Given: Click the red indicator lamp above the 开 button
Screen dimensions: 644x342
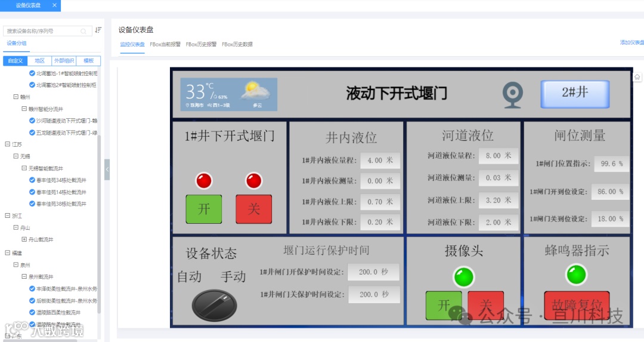Looking at the screenshot, I should [204, 180].
